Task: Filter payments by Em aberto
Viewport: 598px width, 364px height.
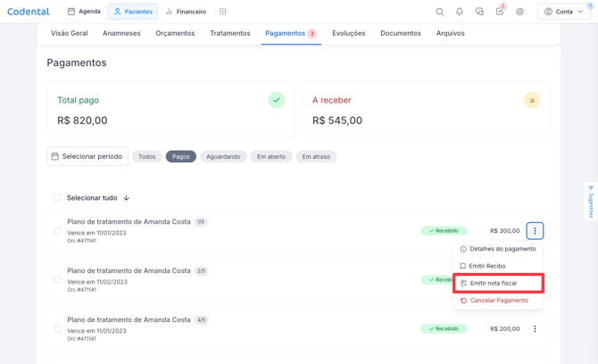Action: pyautogui.click(x=271, y=157)
